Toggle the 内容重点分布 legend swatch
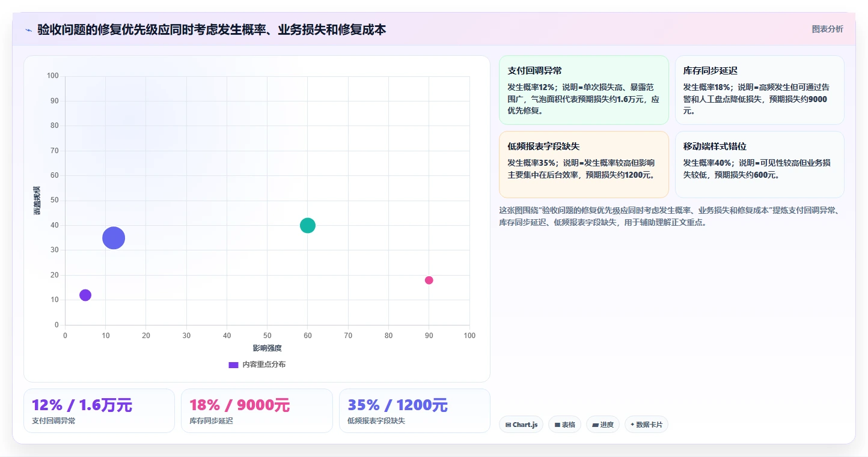 (234, 365)
